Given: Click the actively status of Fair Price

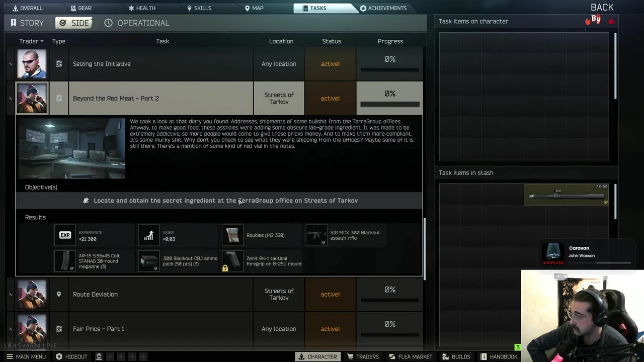Looking at the screenshot, I should (x=330, y=329).
